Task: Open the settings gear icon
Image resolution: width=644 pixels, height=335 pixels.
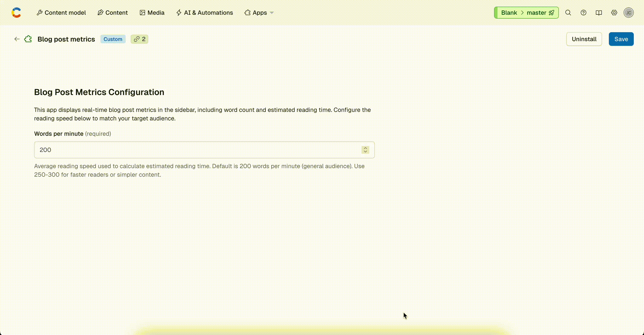Action: coord(614,13)
